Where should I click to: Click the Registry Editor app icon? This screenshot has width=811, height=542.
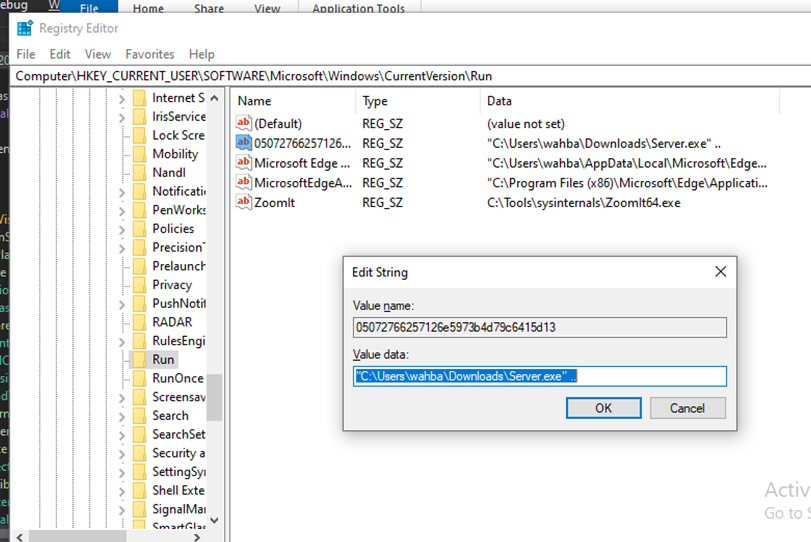pyautogui.click(x=25, y=28)
